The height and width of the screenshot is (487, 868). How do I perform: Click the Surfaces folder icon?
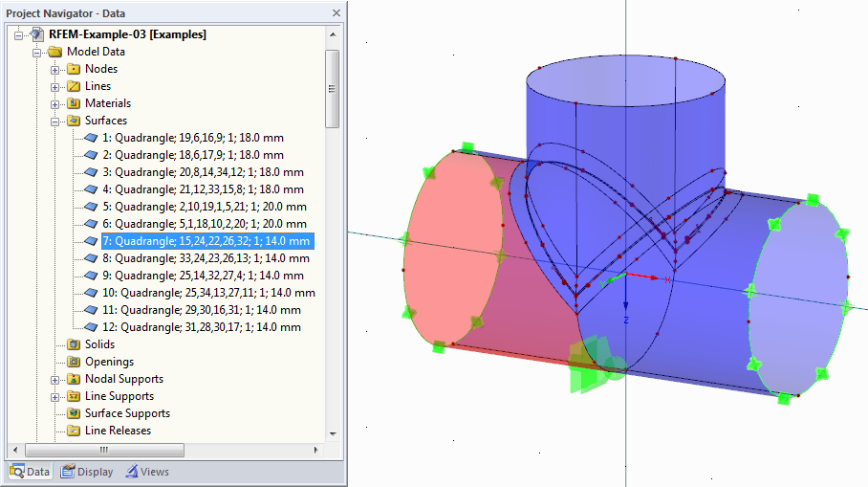click(x=73, y=121)
